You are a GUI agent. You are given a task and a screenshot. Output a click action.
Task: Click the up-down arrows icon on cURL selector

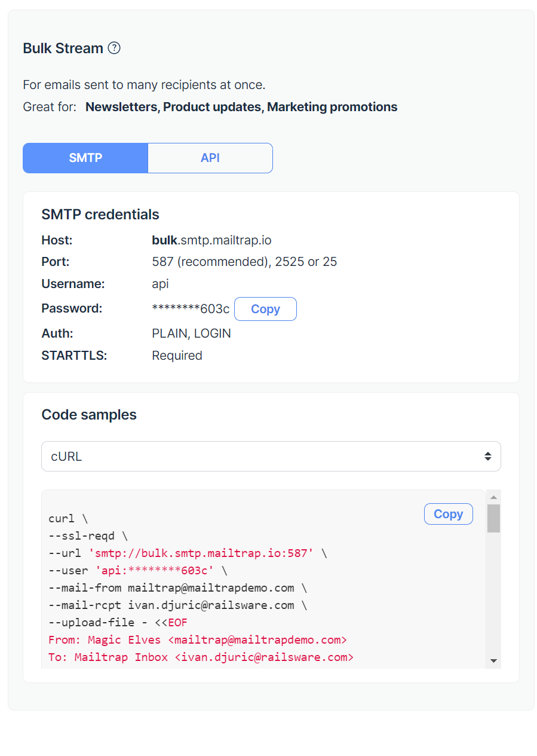pyautogui.click(x=488, y=456)
